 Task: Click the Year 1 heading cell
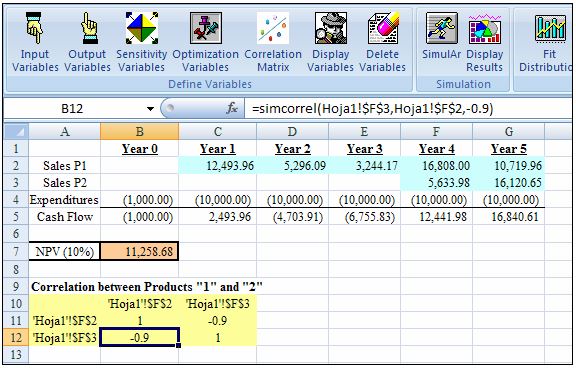(217, 149)
